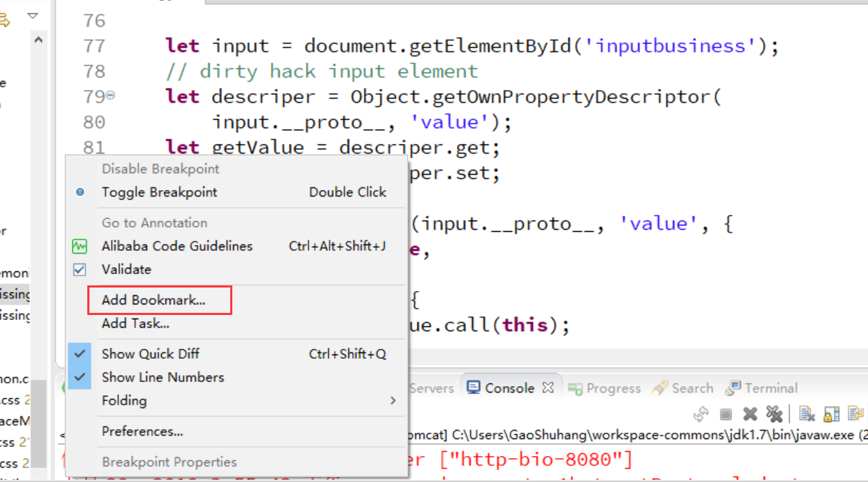The width and height of the screenshot is (868, 482).
Task: Open Preferences... from context menu
Action: pos(143,431)
